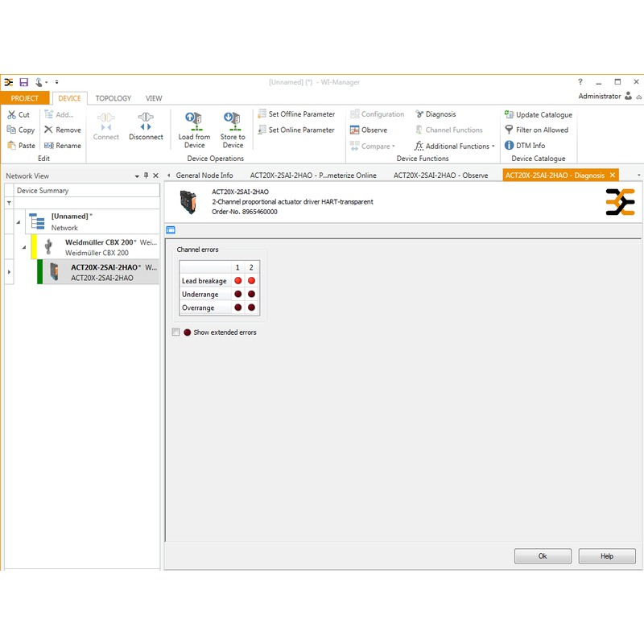Open the document tab list dropdown at right
This screenshot has width=644, height=644.
[x=638, y=175]
